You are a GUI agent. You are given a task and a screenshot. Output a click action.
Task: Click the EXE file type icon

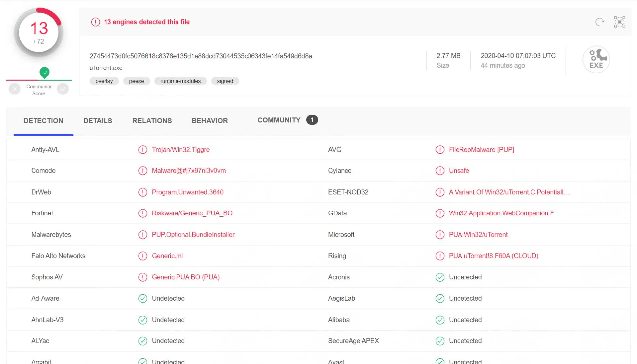596,59
